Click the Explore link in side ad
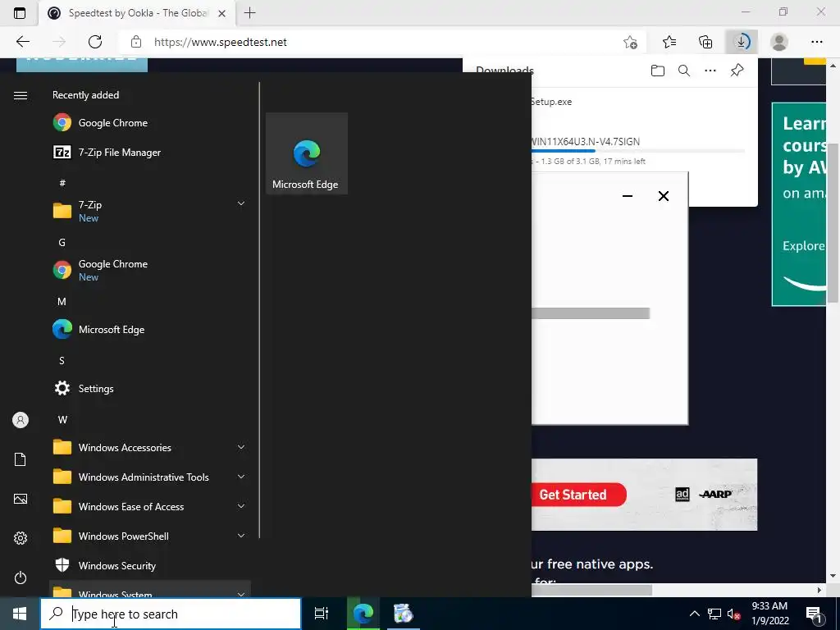This screenshot has width=840, height=630. (804, 246)
